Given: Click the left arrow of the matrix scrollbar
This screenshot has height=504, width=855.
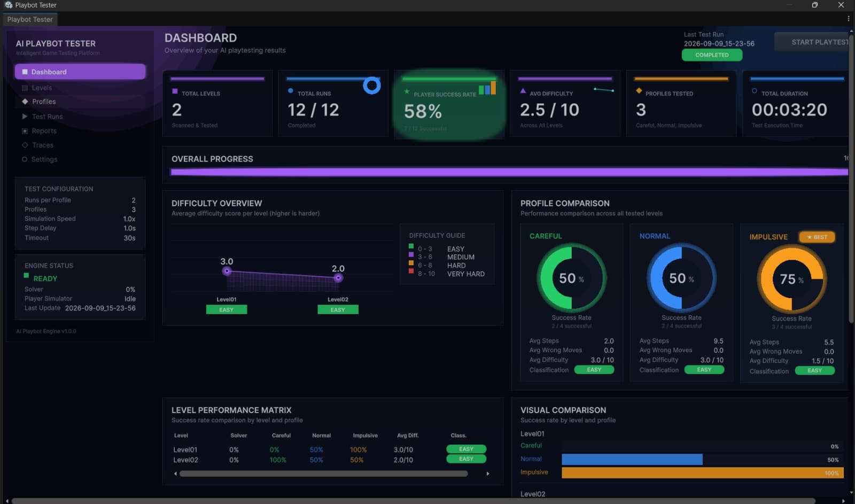Looking at the screenshot, I should (175, 474).
